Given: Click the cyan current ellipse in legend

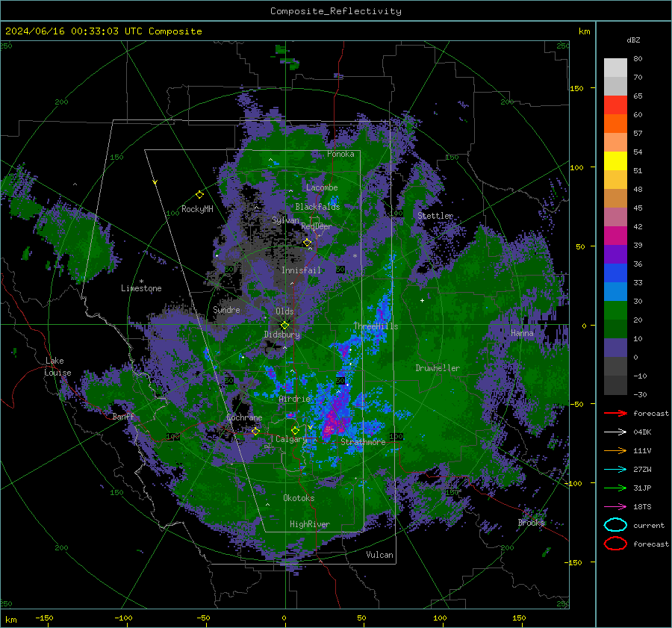Looking at the screenshot, I should click(x=615, y=525).
